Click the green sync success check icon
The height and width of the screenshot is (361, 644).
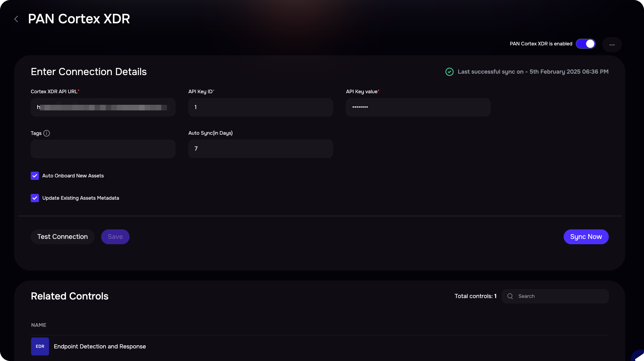[x=449, y=72]
